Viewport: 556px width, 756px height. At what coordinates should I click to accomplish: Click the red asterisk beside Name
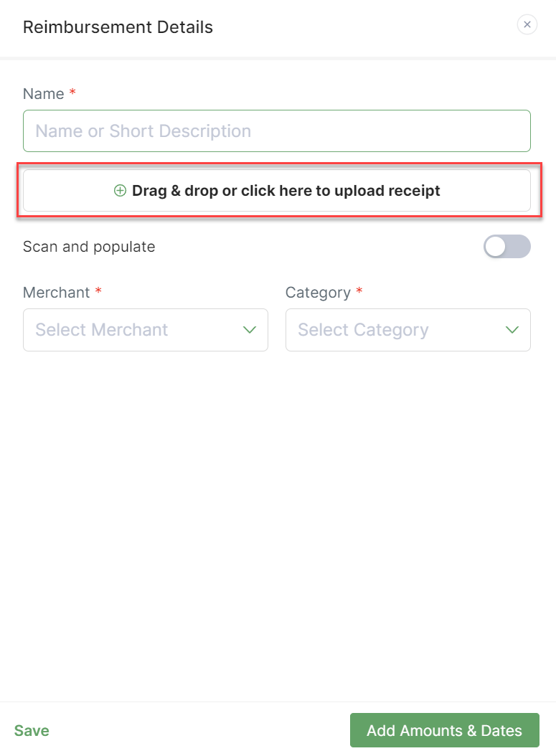tap(72, 93)
